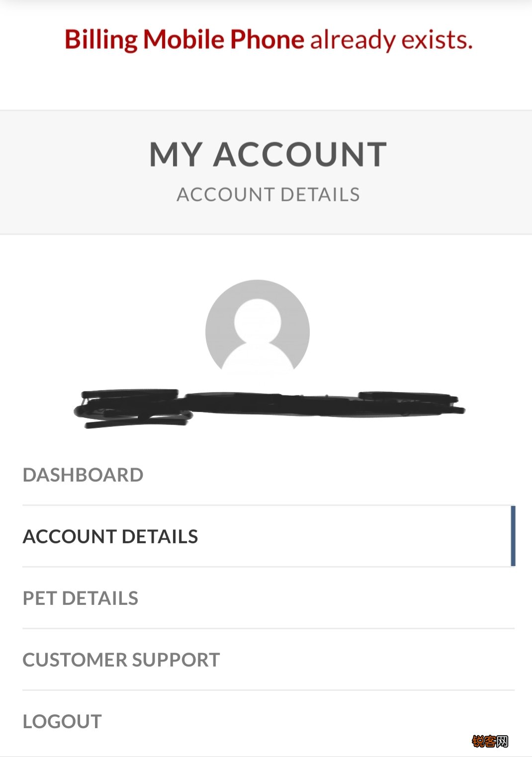Viewport: 532px width, 757px height.
Task: Click the 'already exists.' error text
Action: (391, 40)
